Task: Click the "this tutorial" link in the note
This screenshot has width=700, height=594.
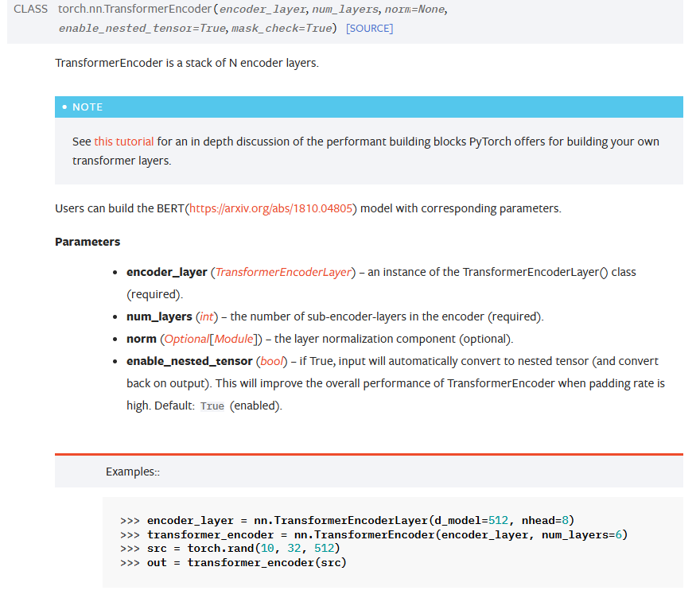Action: point(124,142)
